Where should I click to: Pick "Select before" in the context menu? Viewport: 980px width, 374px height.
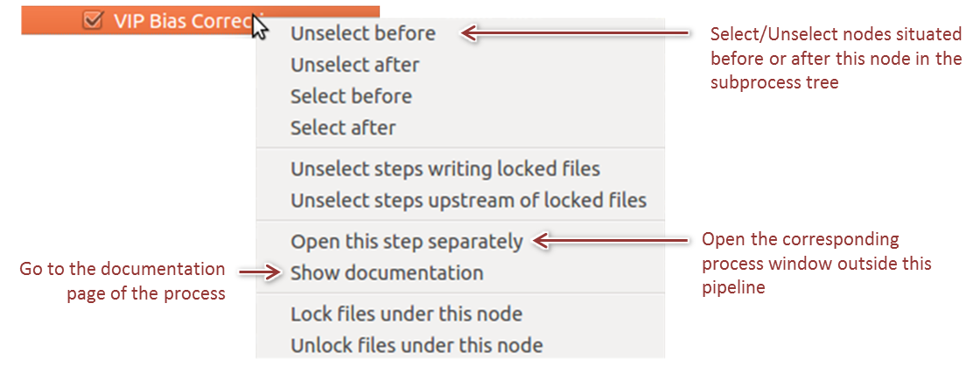[x=351, y=96]
